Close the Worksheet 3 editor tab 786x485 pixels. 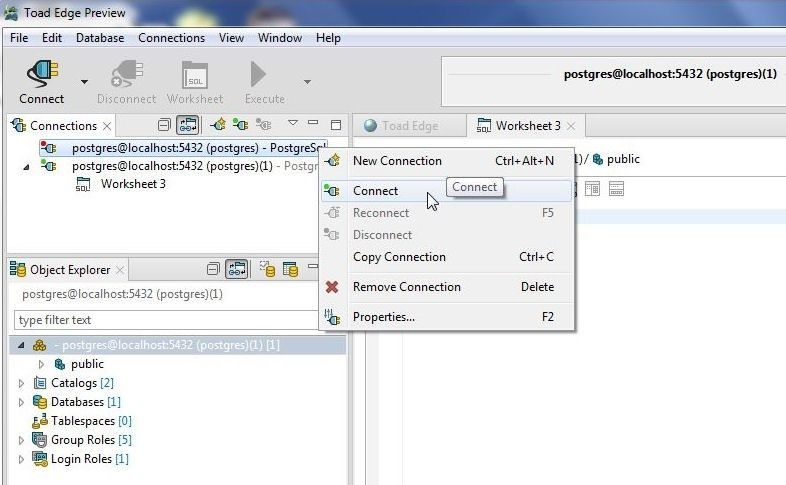point(571,126)
